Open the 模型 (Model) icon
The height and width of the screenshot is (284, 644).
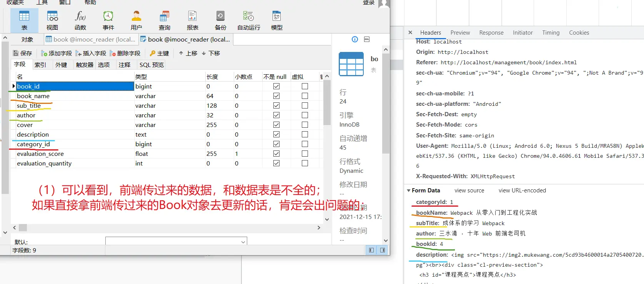click(x=276, y=20)
